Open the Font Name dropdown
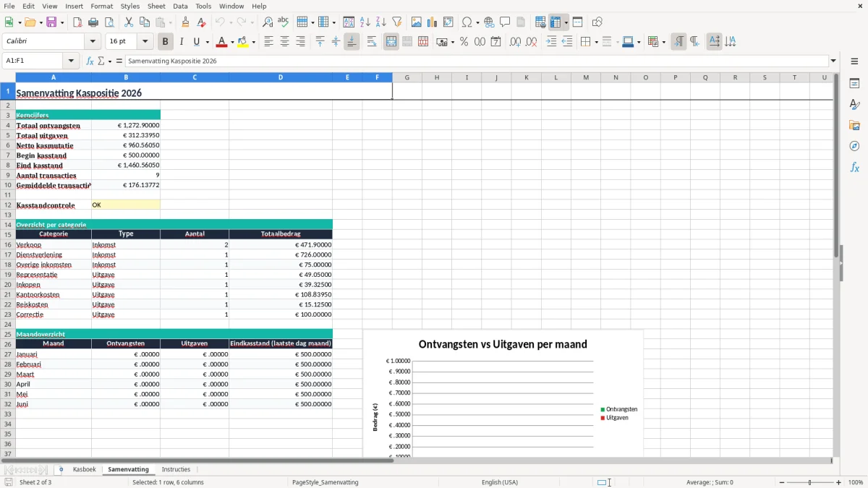Screen dimensions: 868x488 tap(93, 42)
